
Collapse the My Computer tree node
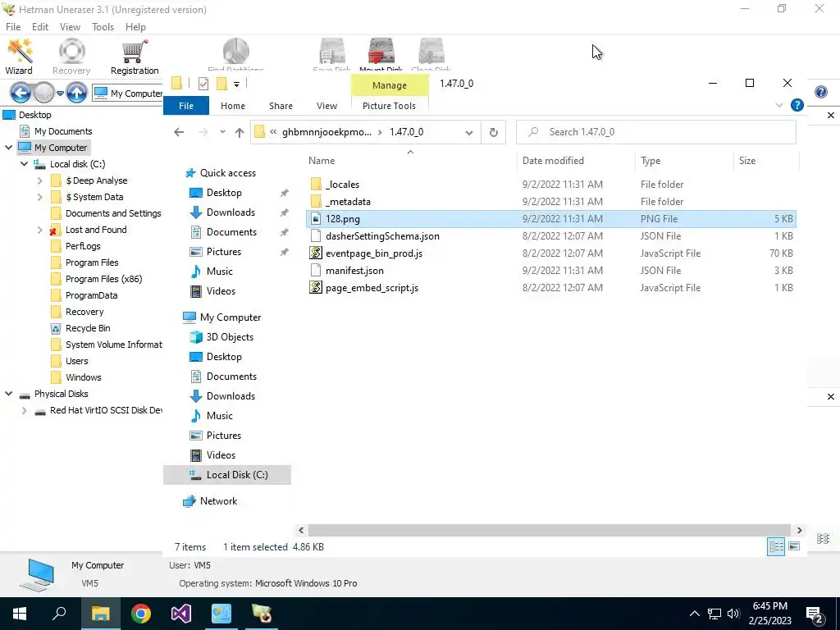pyautogui.click(x=8, y=148)
